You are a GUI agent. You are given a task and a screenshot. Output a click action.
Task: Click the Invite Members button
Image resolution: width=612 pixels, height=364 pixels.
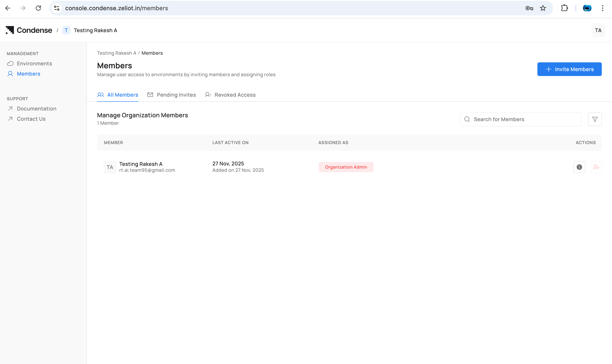coord(569,69)
